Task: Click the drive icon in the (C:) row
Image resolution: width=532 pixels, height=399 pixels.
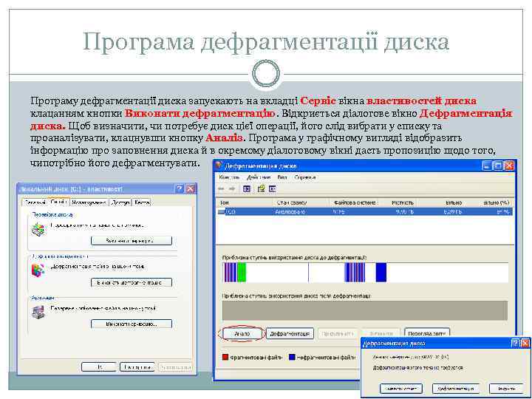Action: click(222, 212)
